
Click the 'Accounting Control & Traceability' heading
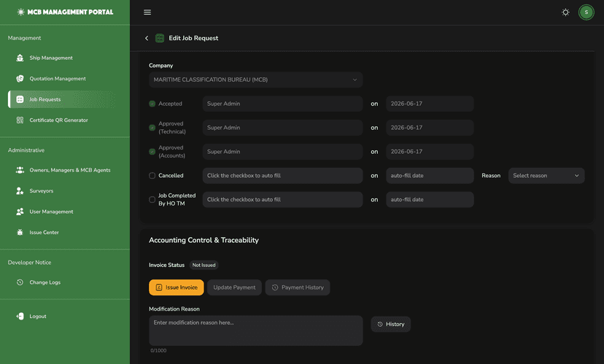click(204, 240)
